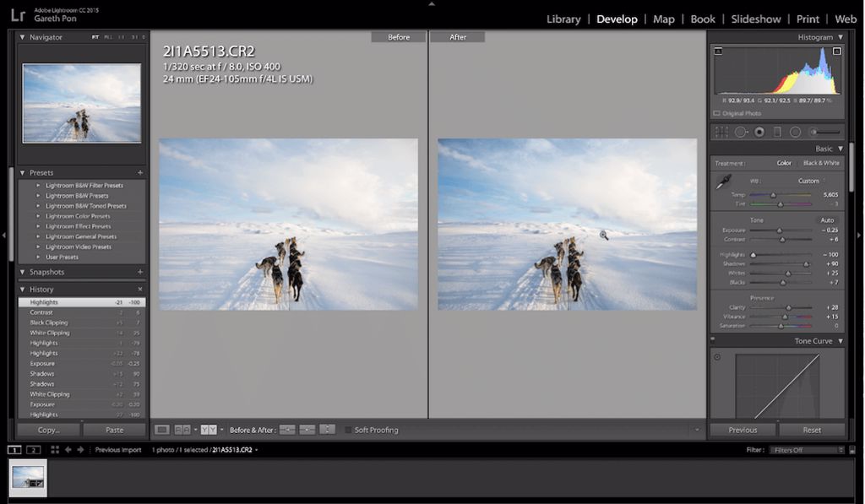Viewport: 865px width, 504px height.
Task: Tick the Original Photo checkbox
Action: click(716, 113)
